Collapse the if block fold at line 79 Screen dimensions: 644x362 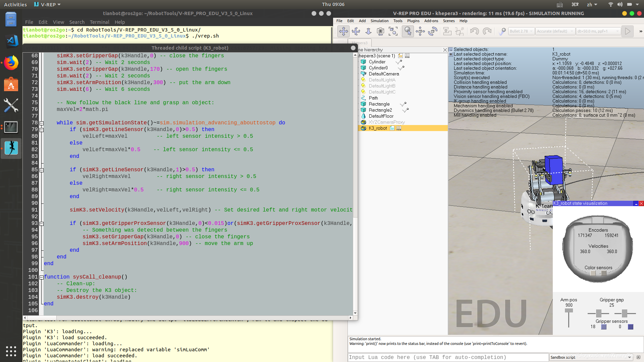(x=42, y=130)
